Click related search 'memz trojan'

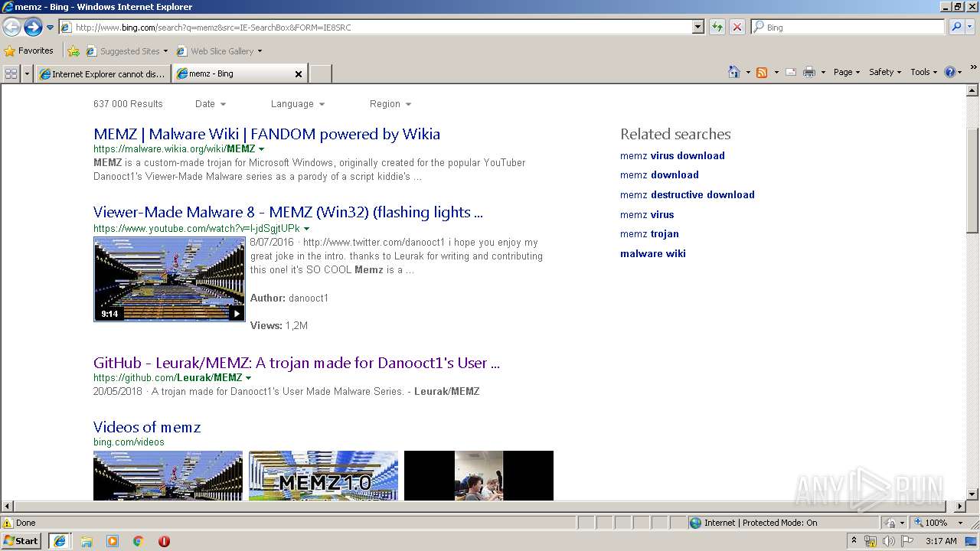pyautogui.click(x=649, y=233)
